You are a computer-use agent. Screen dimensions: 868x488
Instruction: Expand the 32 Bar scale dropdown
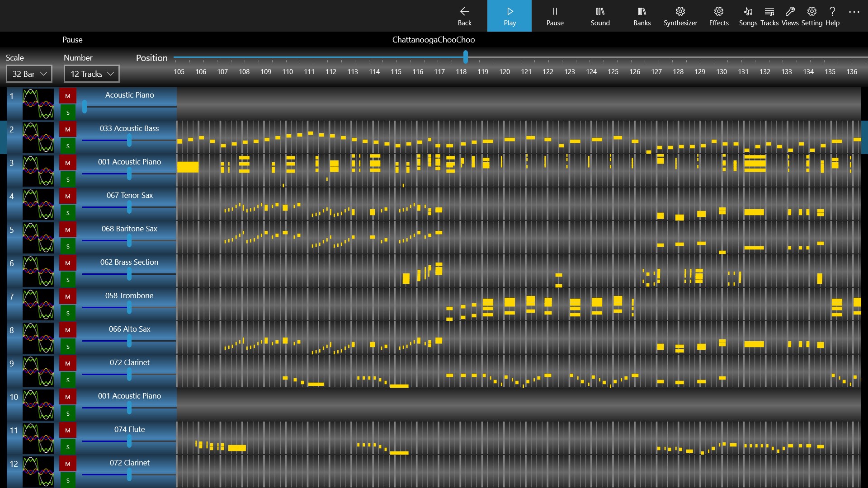[29, 74]
